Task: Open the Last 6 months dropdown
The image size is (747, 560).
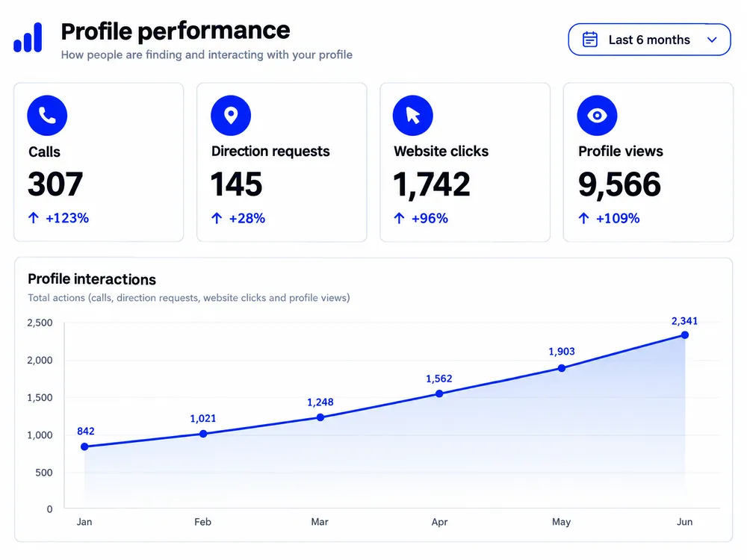Action: tap(649, 40)
